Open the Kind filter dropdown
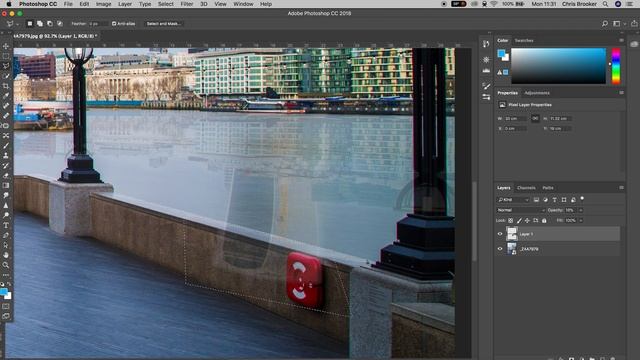Image resolution: width=640 pixels, height=360 pixels. 513,200
